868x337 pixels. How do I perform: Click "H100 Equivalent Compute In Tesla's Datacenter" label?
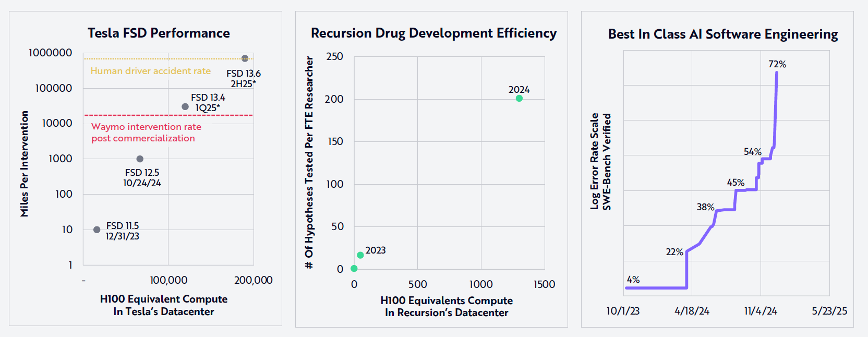(164, 305)
